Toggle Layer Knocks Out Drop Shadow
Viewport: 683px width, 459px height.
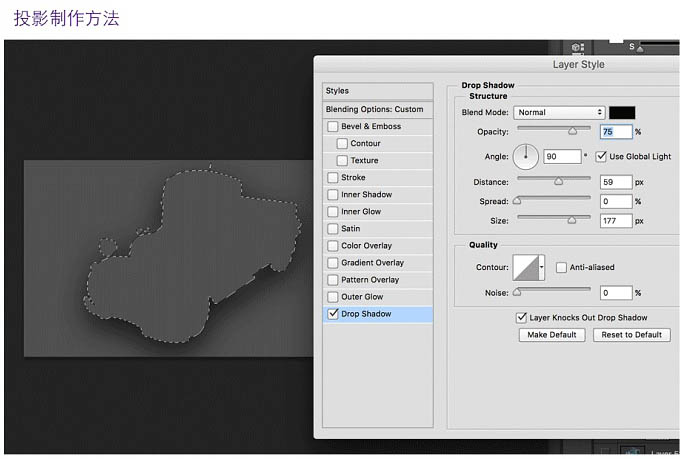[521, 317]
